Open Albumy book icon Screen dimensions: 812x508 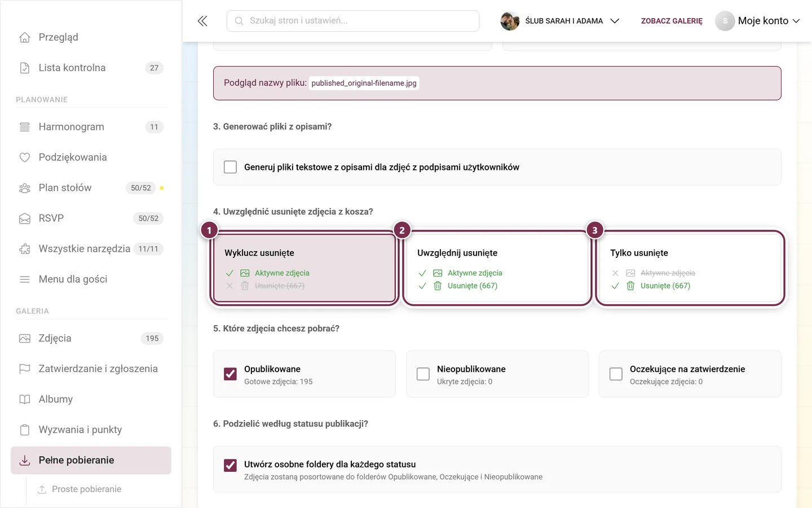(x=25, y=399)
